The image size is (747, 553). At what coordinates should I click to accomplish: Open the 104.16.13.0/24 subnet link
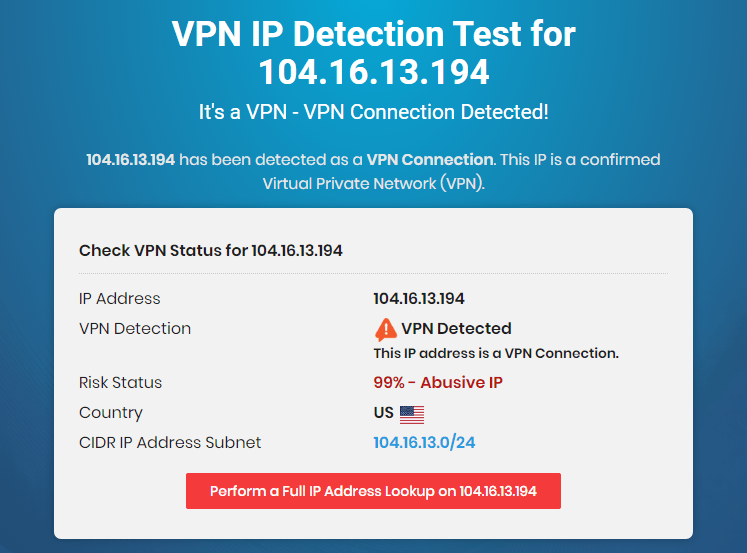click(x=424, y=442)
